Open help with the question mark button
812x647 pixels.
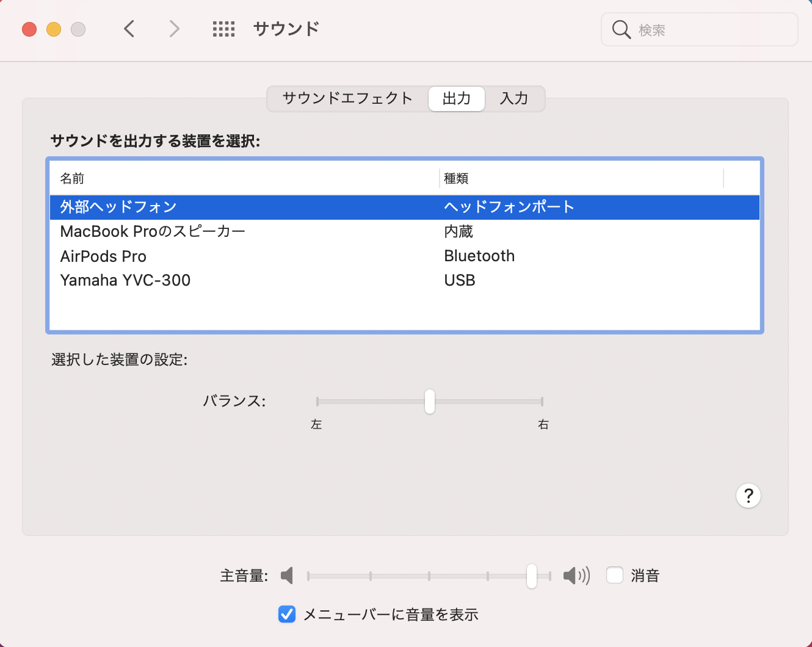pyautogui.click(x=749, y=496)
